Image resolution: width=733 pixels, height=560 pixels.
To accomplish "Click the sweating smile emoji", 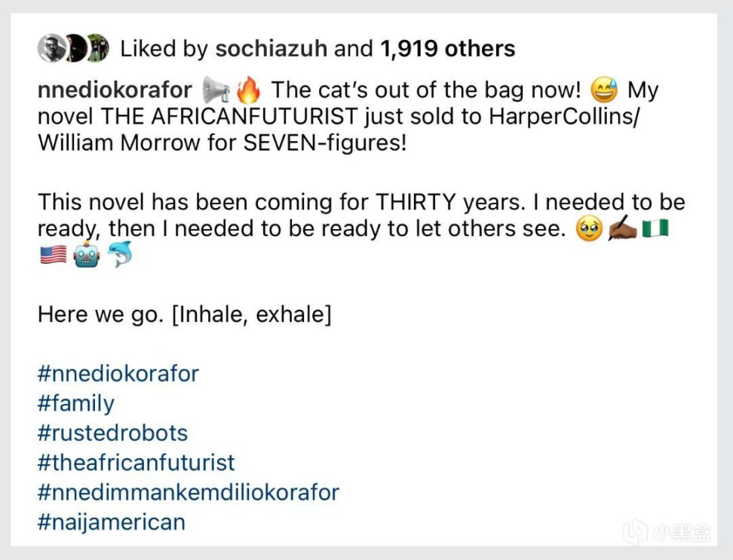I will tap(604, 90).
